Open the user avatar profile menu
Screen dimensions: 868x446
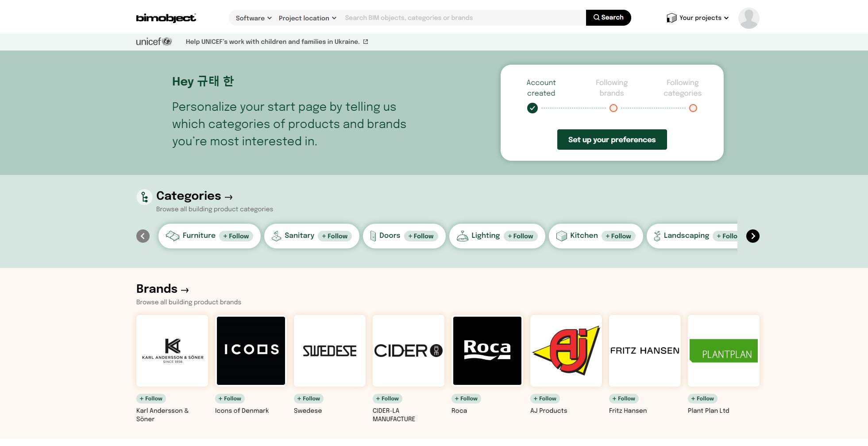coord(748,18)
